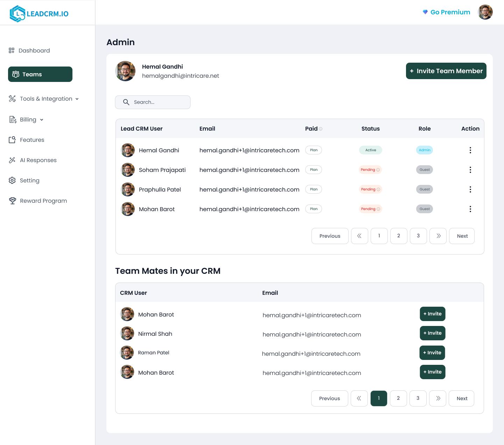Go to first page in Team Mates pagination
This screenshot has height=445, width=504.
pos(359,398)
